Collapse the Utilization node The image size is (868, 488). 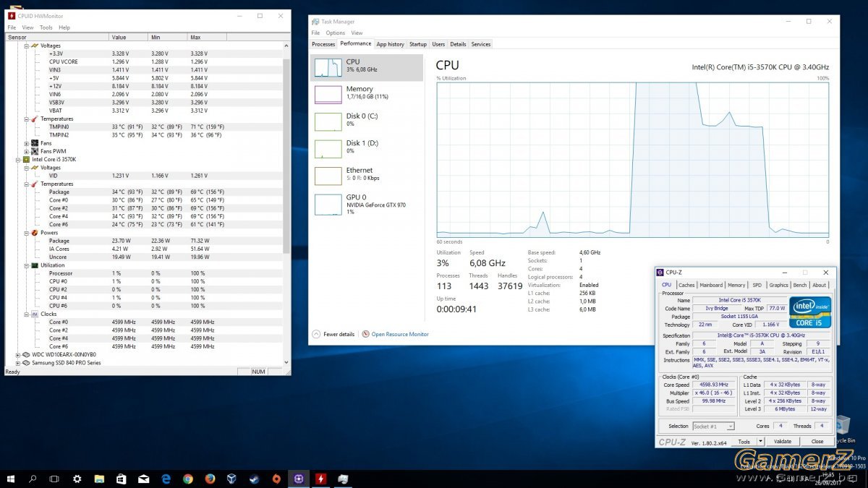click(x=27, y=265)
